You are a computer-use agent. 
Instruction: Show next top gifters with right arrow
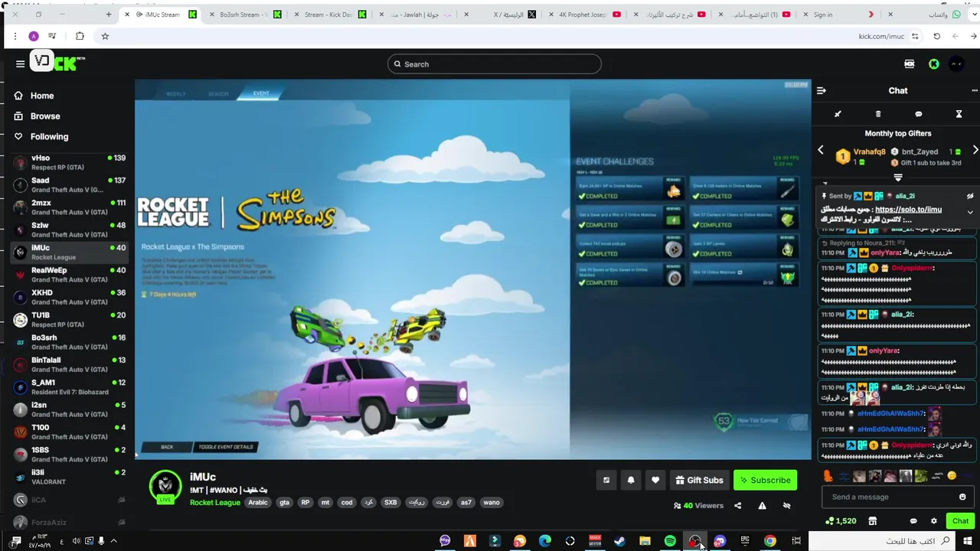pyautogui.click(x=975, y=150)
